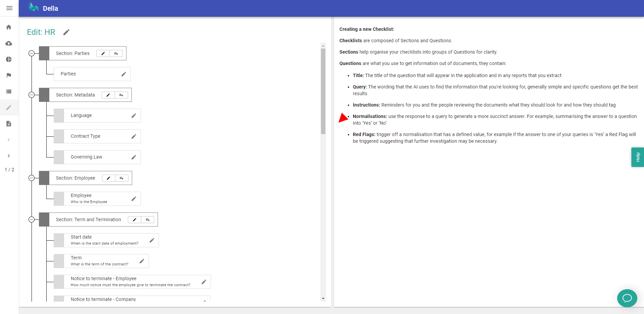Edit the Notice to terminate - Employee question
The height and width of the screenshot is (314, 644).
(204, 282)
